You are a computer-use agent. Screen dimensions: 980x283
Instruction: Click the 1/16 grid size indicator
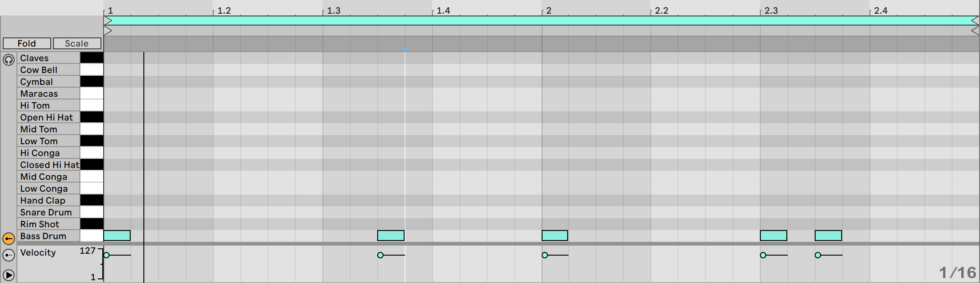pyautogui.click(x=958, y=273)
